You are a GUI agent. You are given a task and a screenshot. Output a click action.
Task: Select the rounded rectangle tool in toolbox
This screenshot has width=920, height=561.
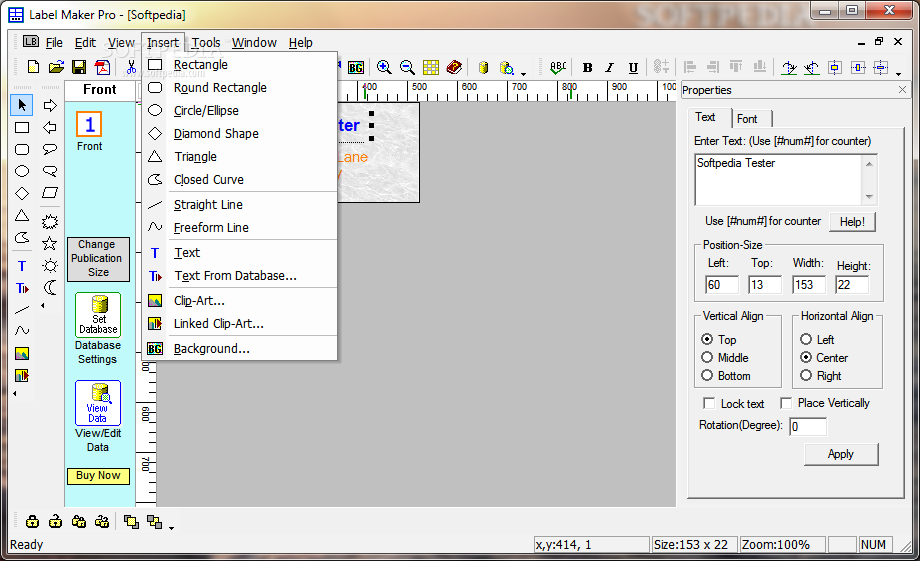(22, 149)
